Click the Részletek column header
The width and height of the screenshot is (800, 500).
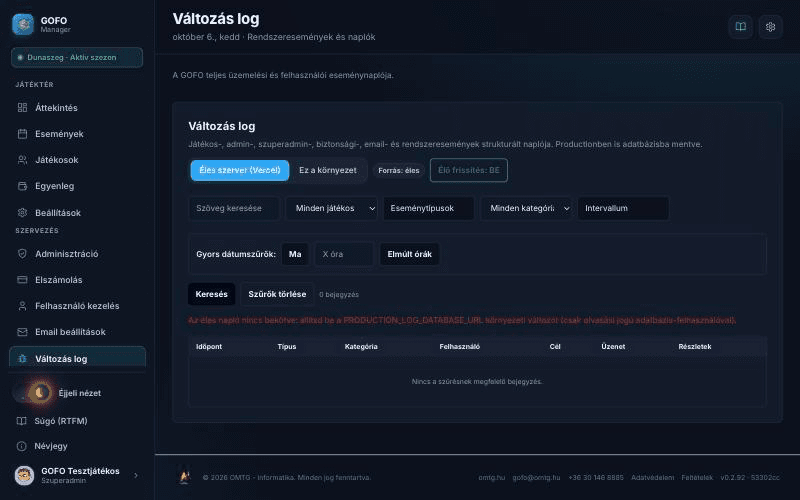(695, 346)
